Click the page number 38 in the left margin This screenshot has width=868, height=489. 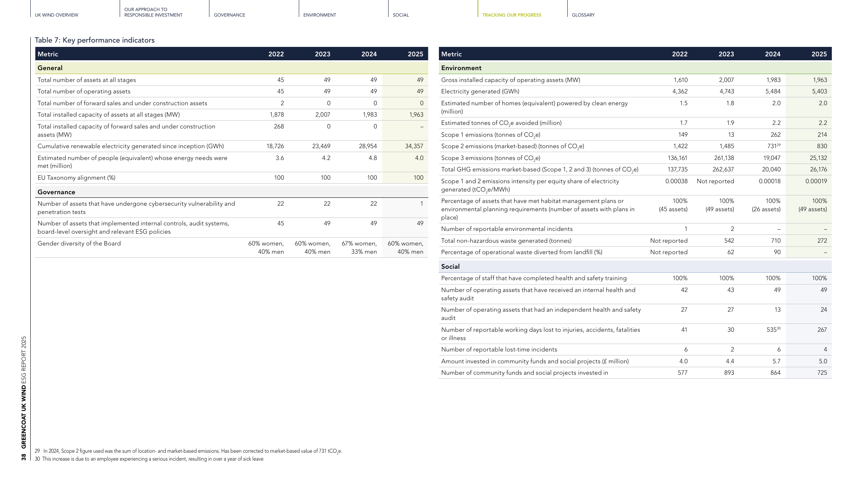[24, 457]
